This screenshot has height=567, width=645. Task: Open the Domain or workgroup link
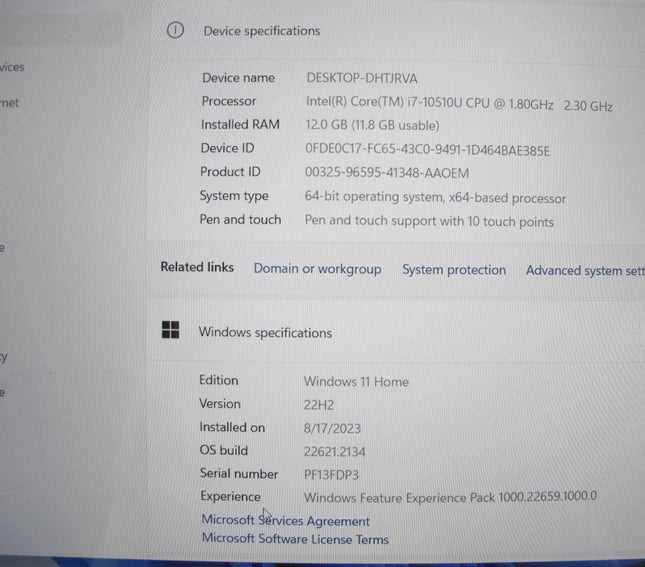pyautogui.click(x=317, y=269)
